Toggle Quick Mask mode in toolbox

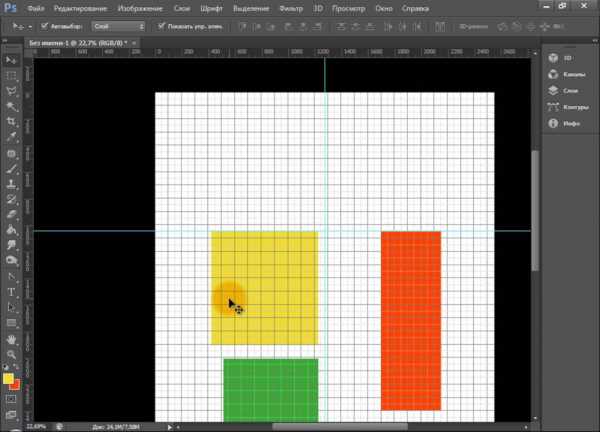point(11,398)
